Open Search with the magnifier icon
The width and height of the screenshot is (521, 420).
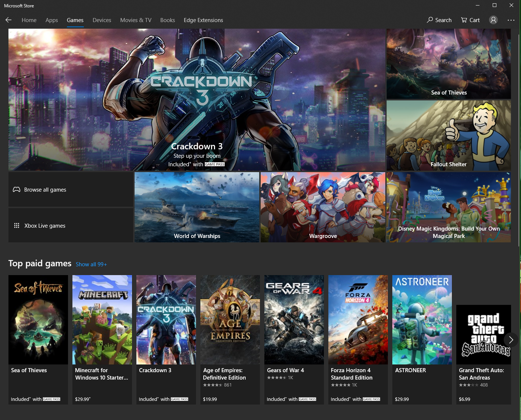(x=439, y=20)
